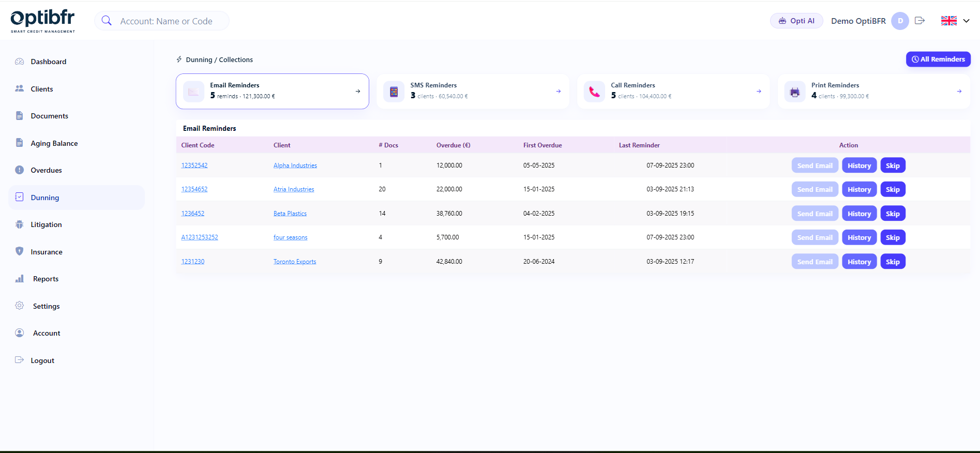Click the logout icon beside user avatar
Viewport: 980px width, 453px height.
point(919,21)
